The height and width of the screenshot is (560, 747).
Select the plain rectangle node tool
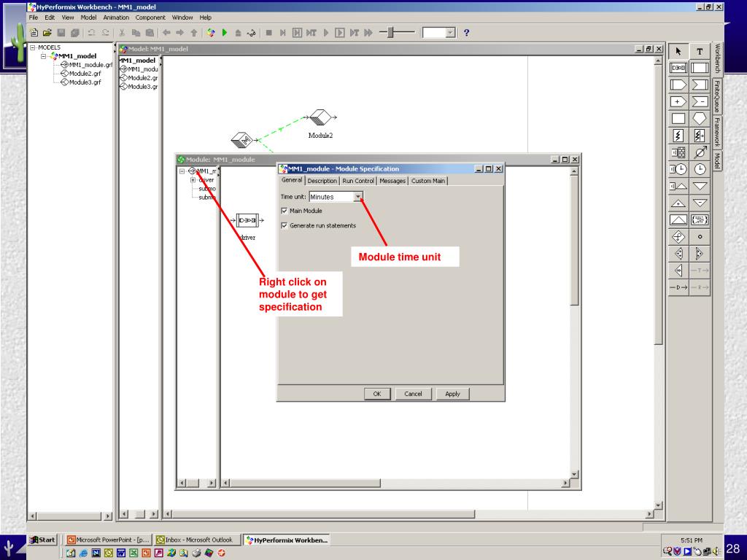click(x=678, y=119)
